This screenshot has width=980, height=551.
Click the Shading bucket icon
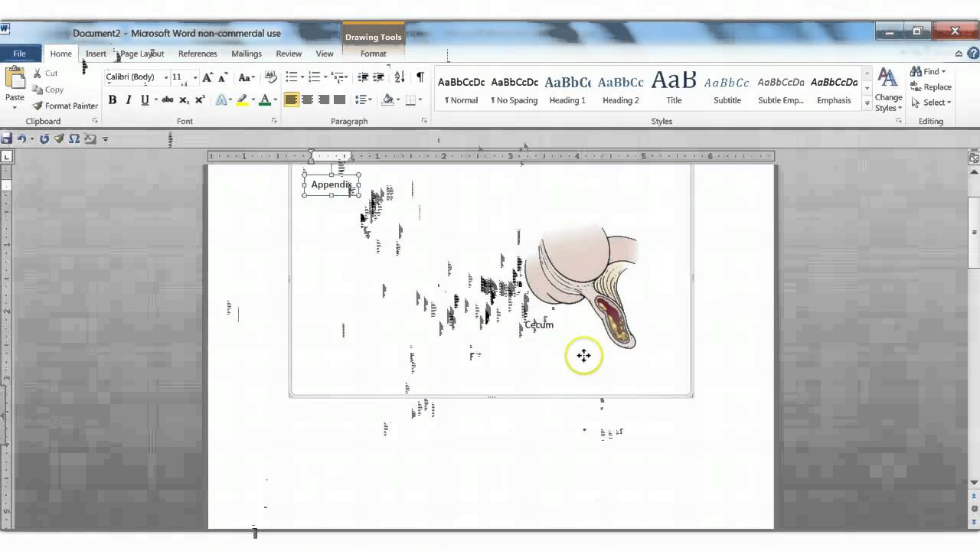click(387, 99)
